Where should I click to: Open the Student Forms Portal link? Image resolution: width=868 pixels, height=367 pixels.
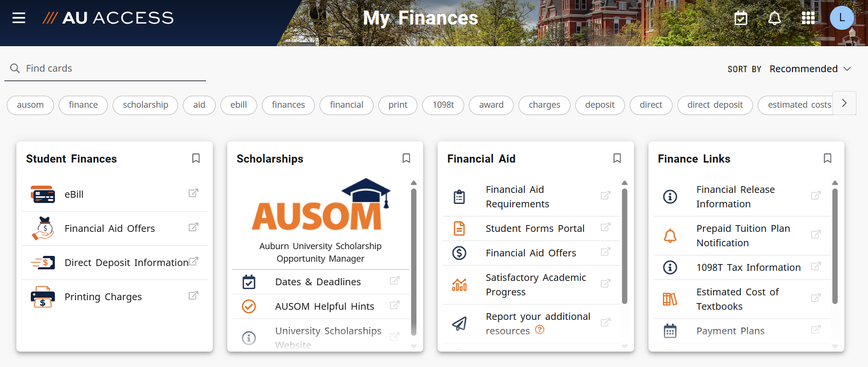tap(535, 228)
